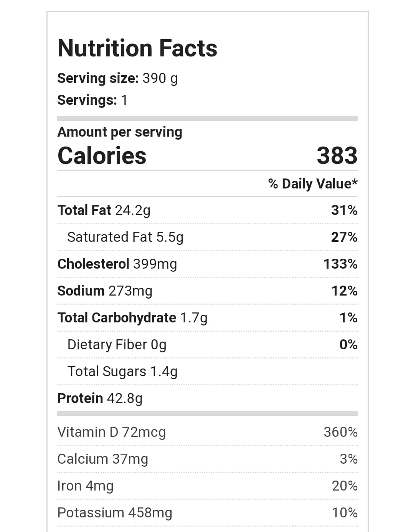The width and height of the screenshot is (411, 532).
Task: Click the 383 calories value
Action: (337, 156)
